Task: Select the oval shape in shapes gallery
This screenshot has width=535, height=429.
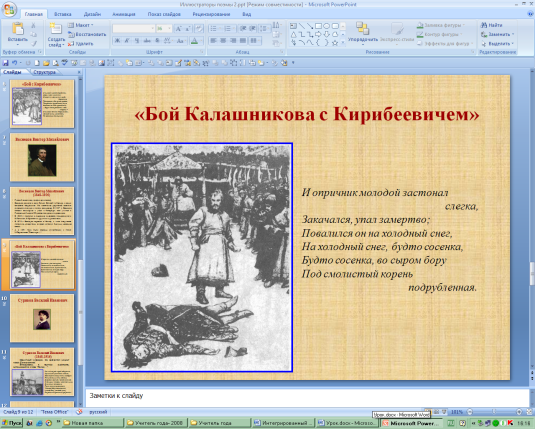Action: (x=327, y=26)
